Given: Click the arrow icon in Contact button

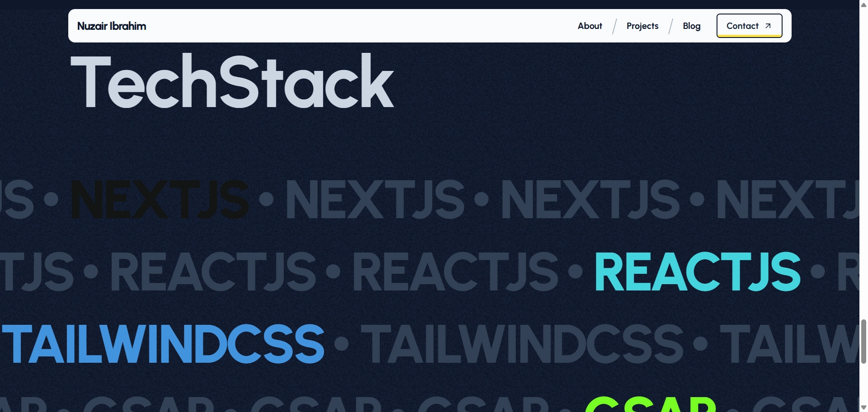Looking at the screenshot, I should (x=768, y=26).
